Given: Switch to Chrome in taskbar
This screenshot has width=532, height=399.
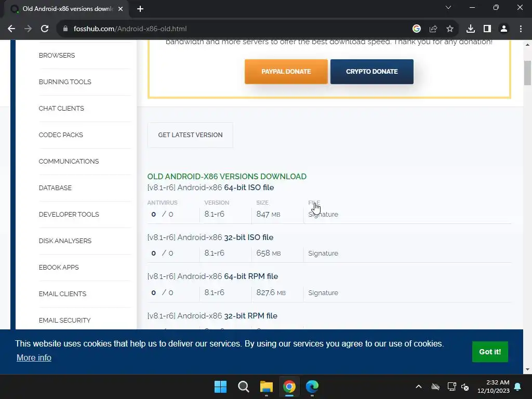Looking at the screenshot, I should tap(289, 387).
